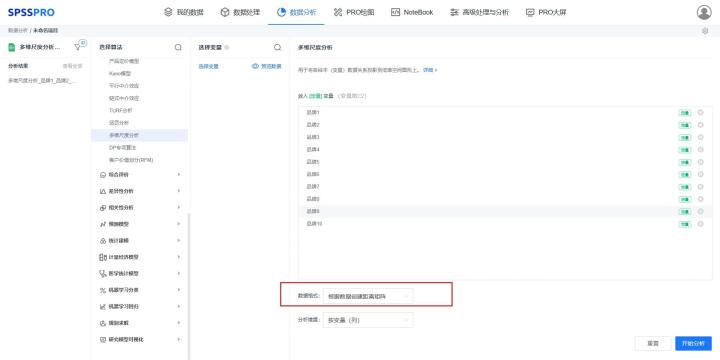This screenshot has height=360, width=720.
Task: Click the settings gear below the avatar
Action: (705, 31)
